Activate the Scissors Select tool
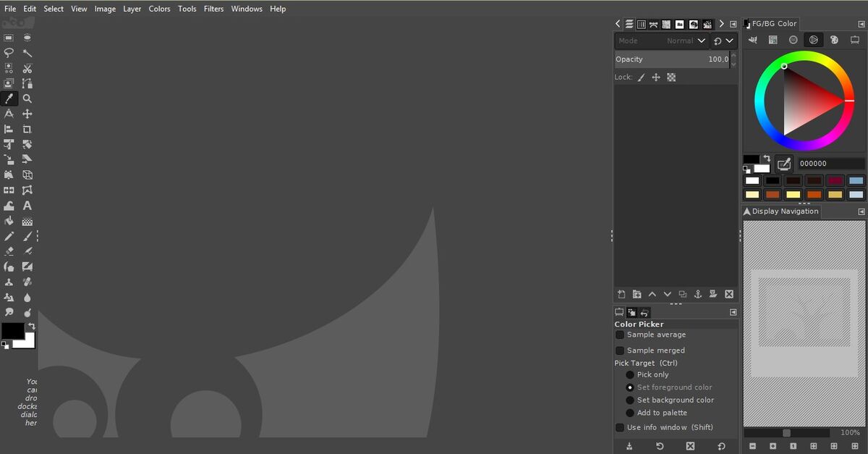Image resolution: width=868 pixels, height=454 pixels. pyautogui.click(x=27, y=68)
